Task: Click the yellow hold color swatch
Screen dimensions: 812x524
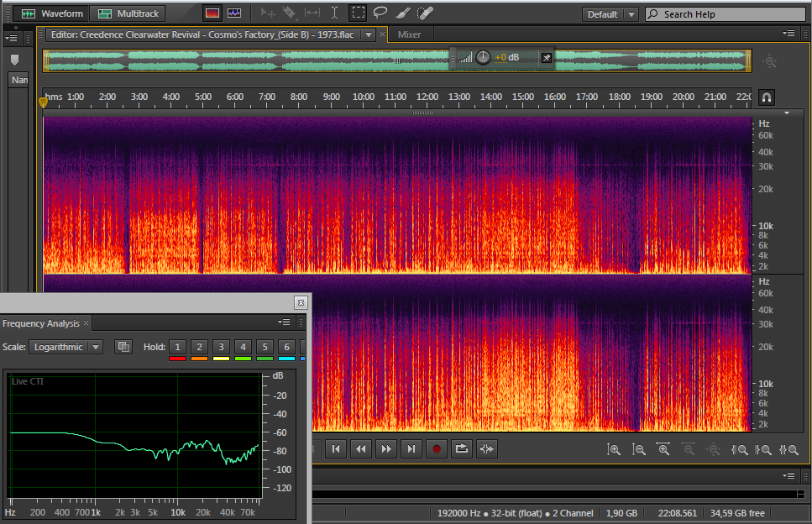Action: point(221,359)
